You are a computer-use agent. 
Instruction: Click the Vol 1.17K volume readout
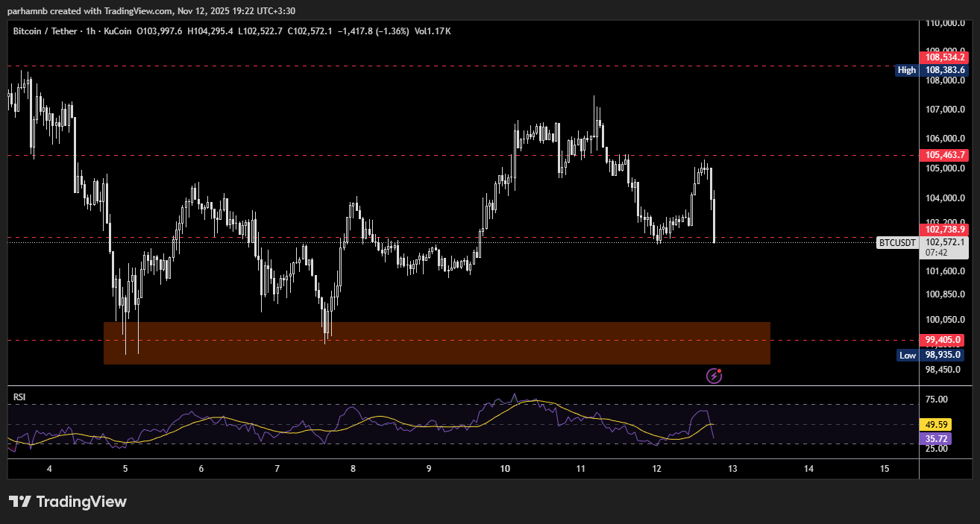(x=433, y=31)
